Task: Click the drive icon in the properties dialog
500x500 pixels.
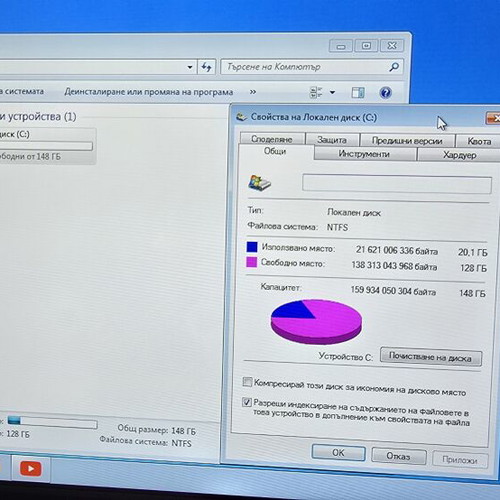Action: (259, 183)
